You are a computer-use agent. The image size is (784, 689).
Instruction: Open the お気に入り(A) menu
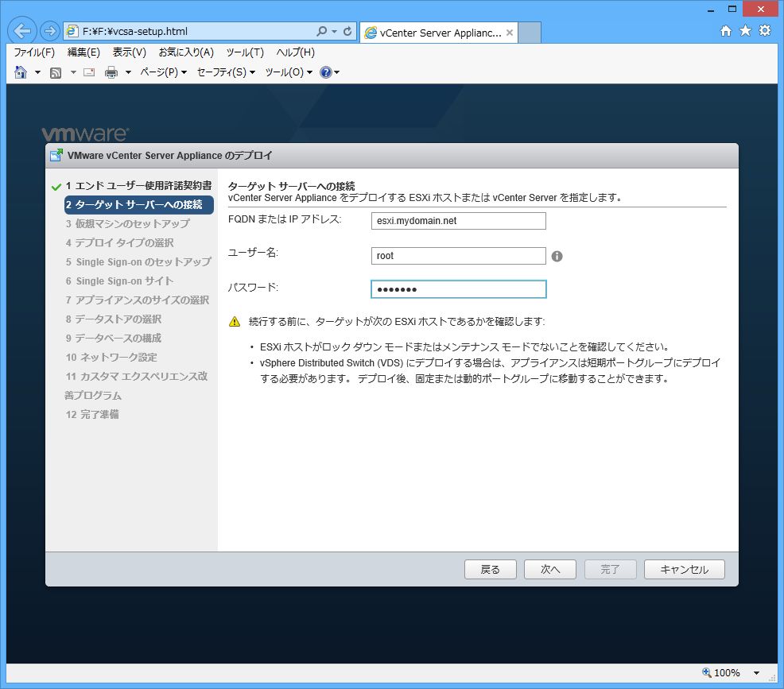click(186, 52)
